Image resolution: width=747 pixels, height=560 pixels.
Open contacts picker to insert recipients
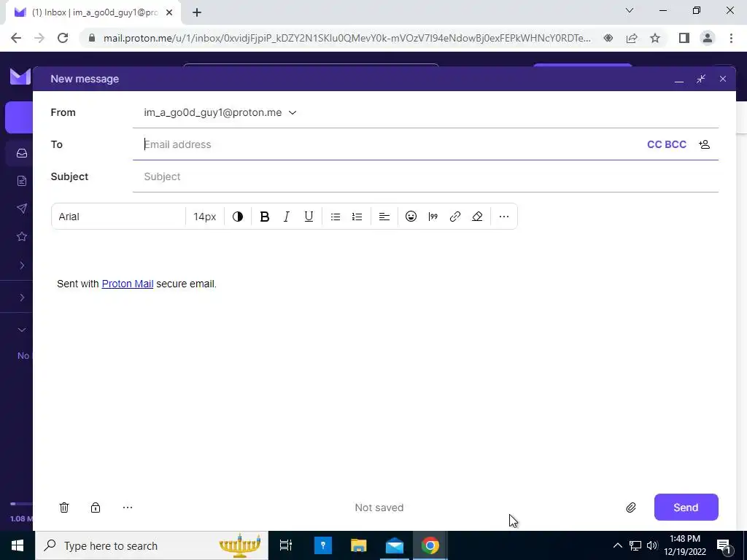click(x=705, y=144)
